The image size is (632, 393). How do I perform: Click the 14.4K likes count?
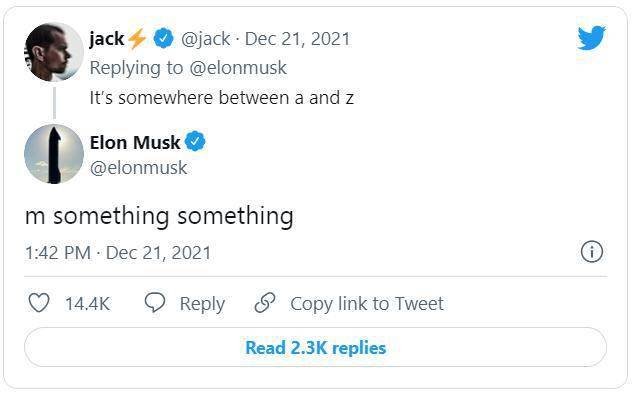87,304
